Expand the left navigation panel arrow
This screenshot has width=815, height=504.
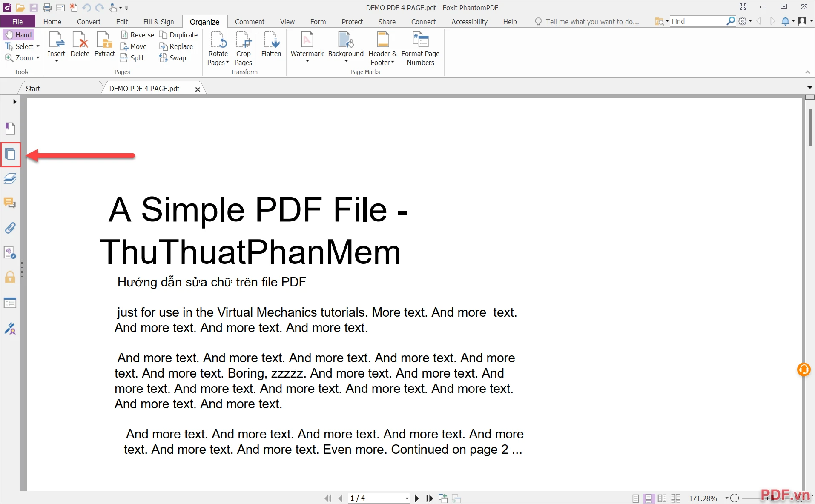14,102
